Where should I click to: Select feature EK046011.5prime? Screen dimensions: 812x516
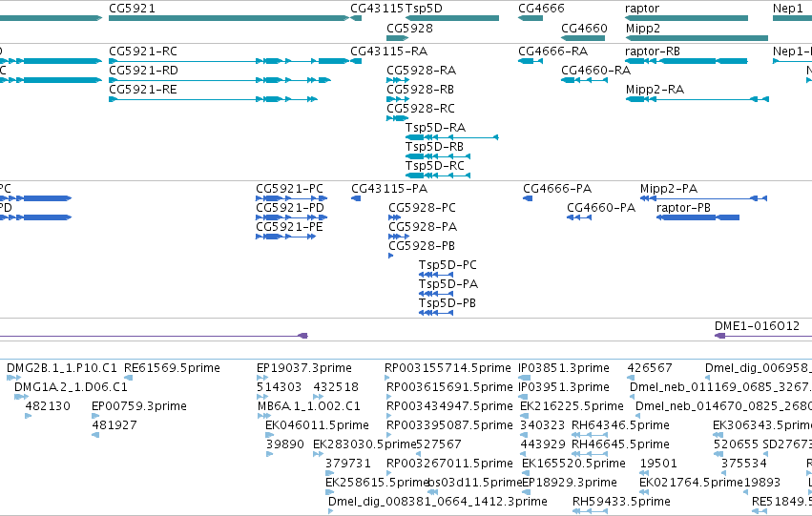point(317,425)
